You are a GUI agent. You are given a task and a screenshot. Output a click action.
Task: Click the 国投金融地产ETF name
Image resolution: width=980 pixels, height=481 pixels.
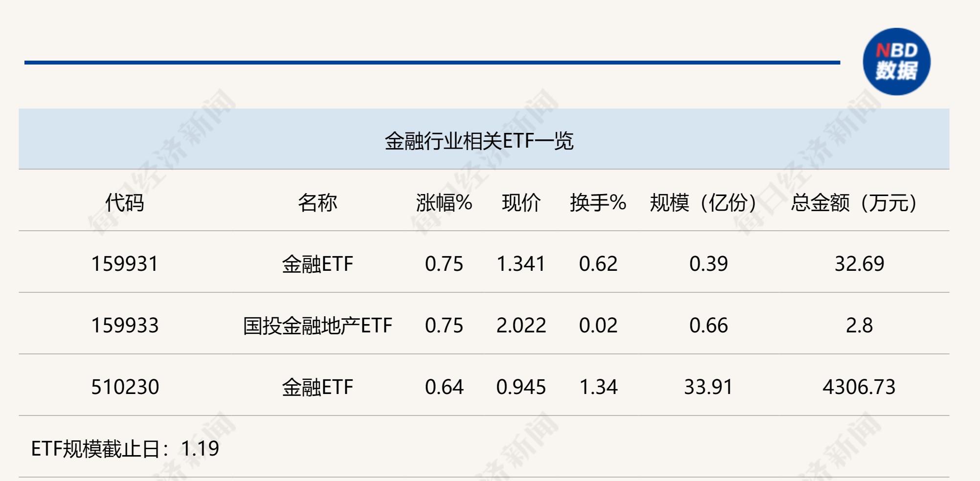pyautogui.click(x=318, y=326)
